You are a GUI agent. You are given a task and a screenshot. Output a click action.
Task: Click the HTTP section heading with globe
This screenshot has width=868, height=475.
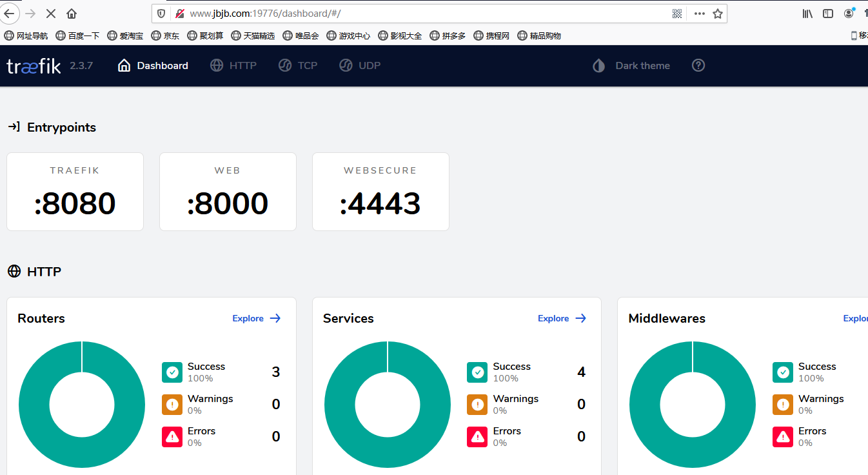click(x=34, y=272)
